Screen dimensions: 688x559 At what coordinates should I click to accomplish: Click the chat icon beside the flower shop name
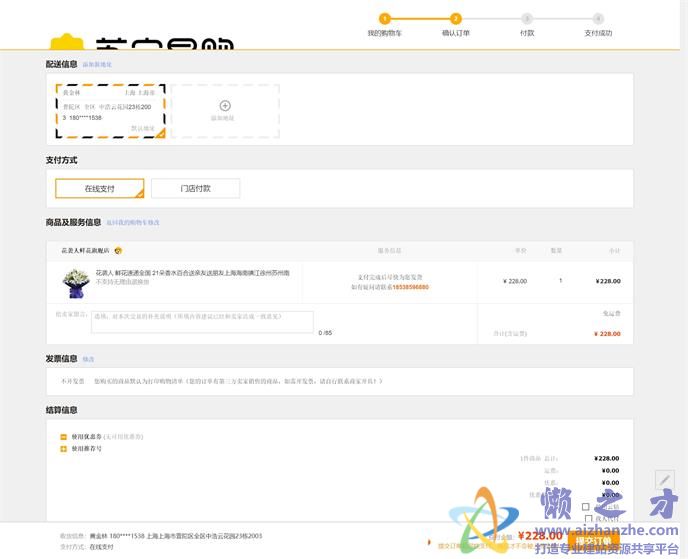click(x=118, y=250)
